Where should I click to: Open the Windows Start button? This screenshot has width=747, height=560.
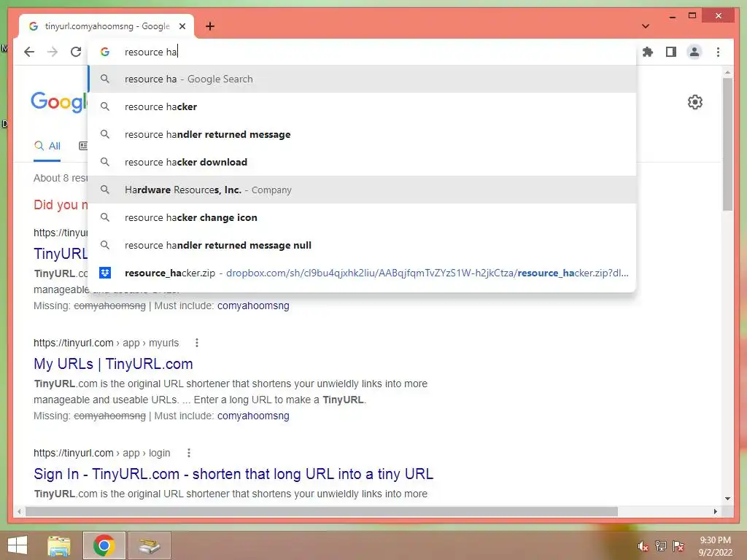(18, 545)
